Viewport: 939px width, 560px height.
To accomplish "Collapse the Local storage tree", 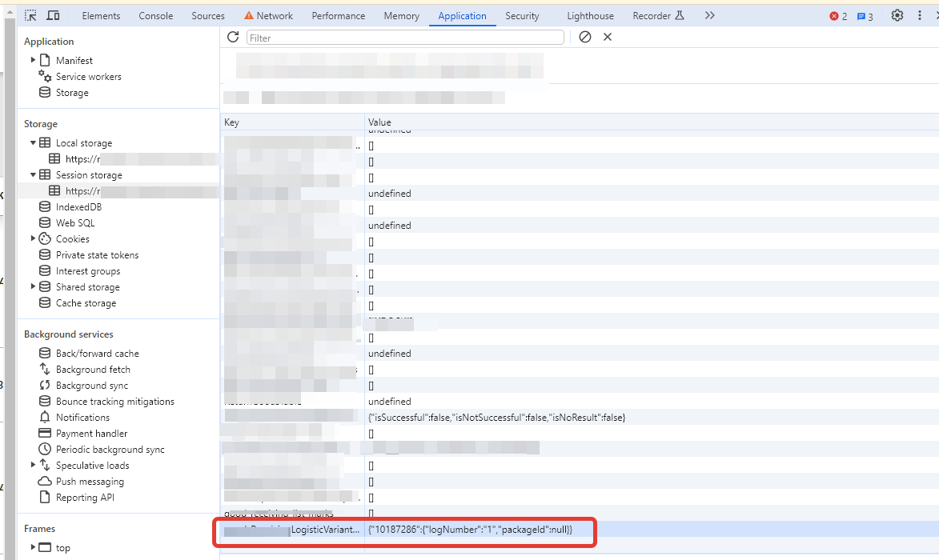I will point(33,143).
